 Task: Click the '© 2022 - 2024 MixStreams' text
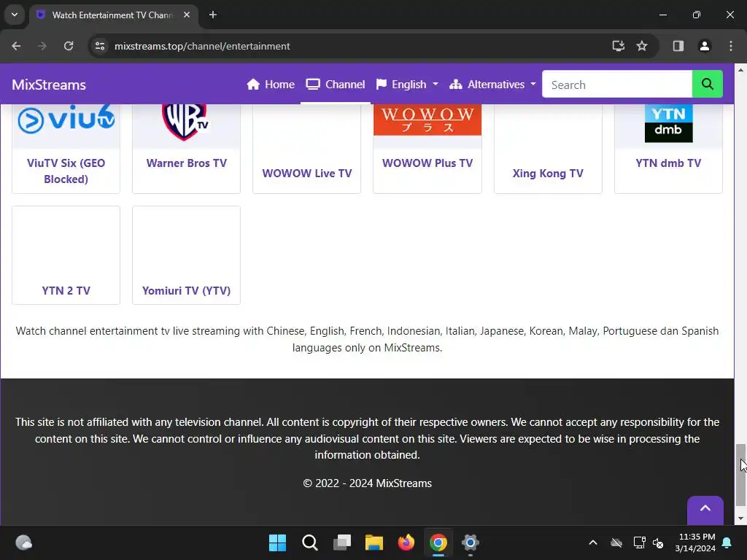[368, 483]
